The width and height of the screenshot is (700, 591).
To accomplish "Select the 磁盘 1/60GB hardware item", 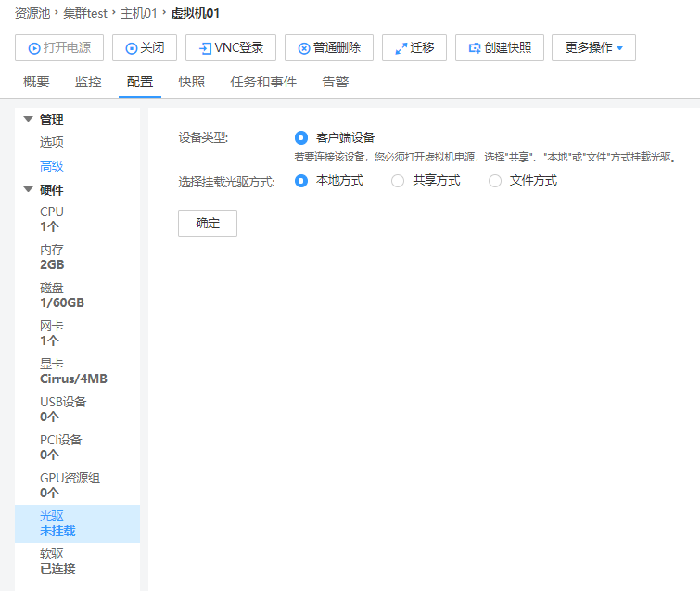I will click(x=77, y=295).
